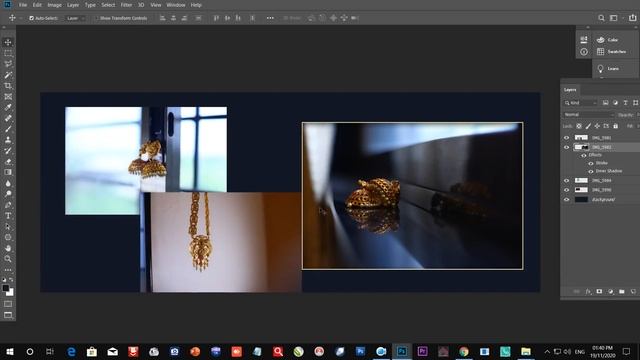Open the Normal blend mode dropdown
This screenshot has width=640, height=360.
(588, 115)
